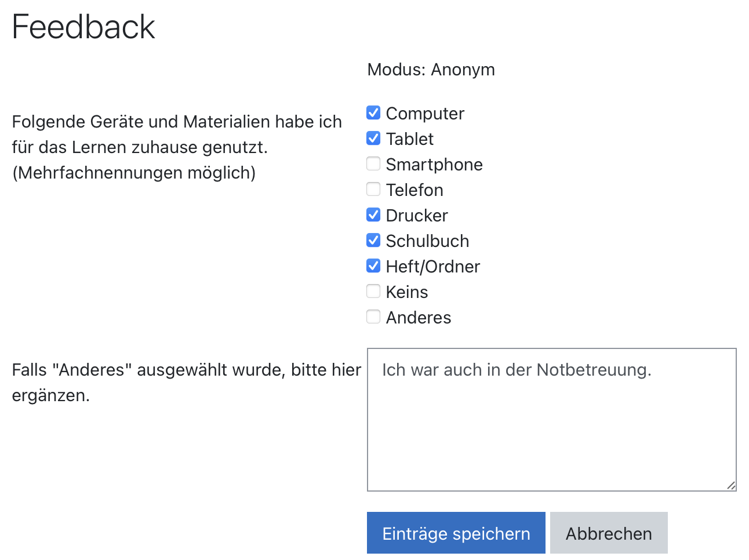Tick the Keins checkbox

click(373, 291)
